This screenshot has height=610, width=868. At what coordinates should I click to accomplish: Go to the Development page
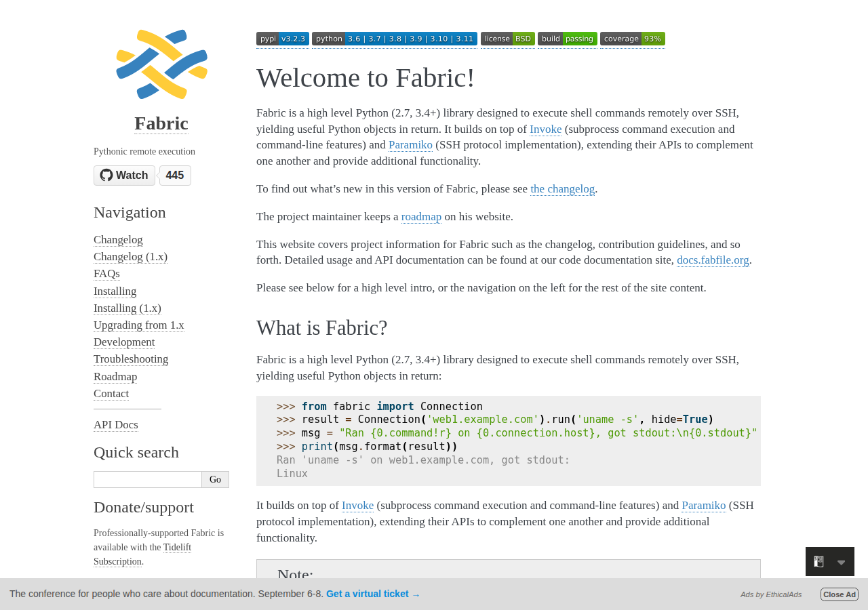(x=124, y=342)
